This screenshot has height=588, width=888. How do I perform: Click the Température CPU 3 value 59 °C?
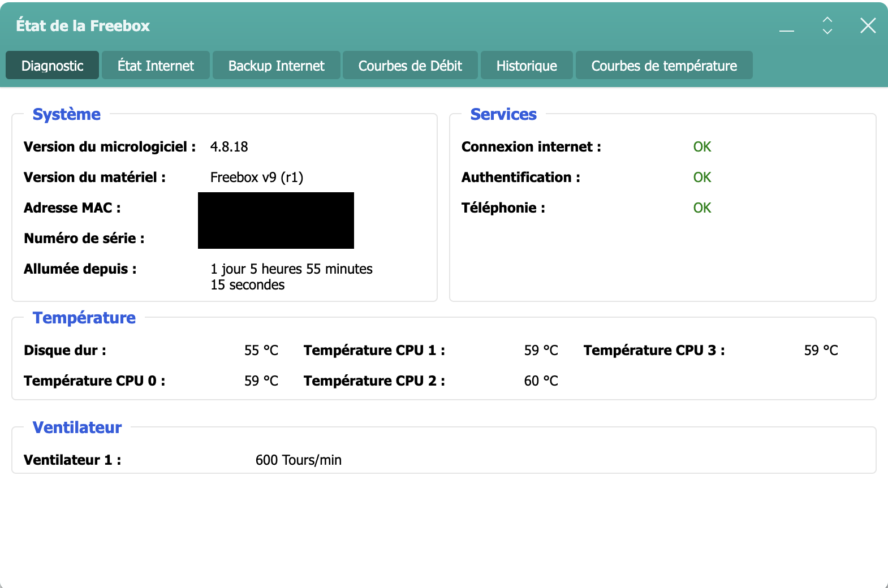click(821, 351)
